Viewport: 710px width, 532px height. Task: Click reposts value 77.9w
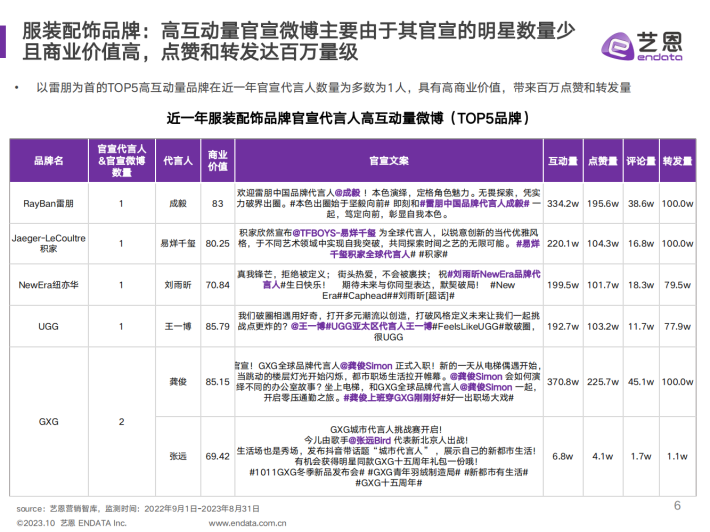[677, 326]
